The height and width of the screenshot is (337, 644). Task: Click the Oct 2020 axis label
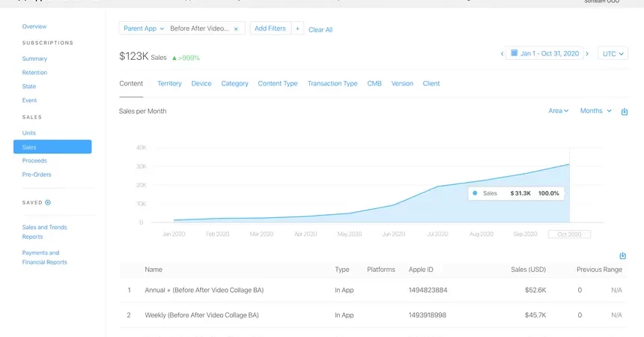pyautogui.click(x=569, y=234)
